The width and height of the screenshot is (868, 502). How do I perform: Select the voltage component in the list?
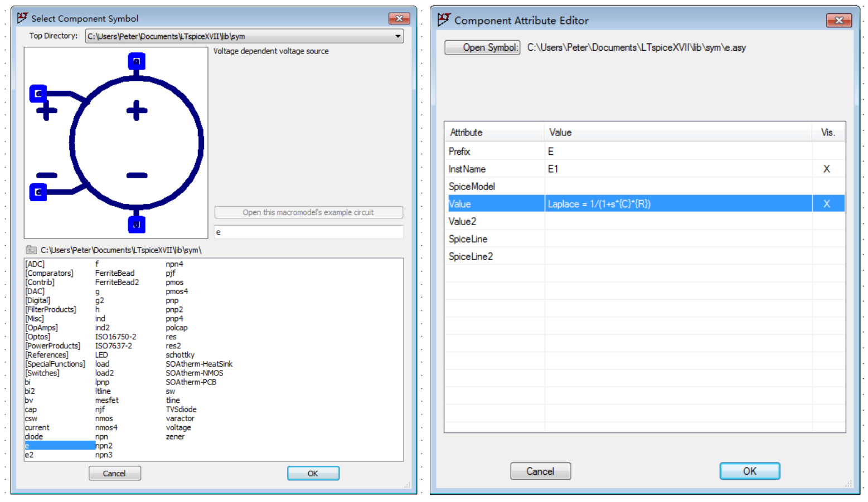(178, 427)
